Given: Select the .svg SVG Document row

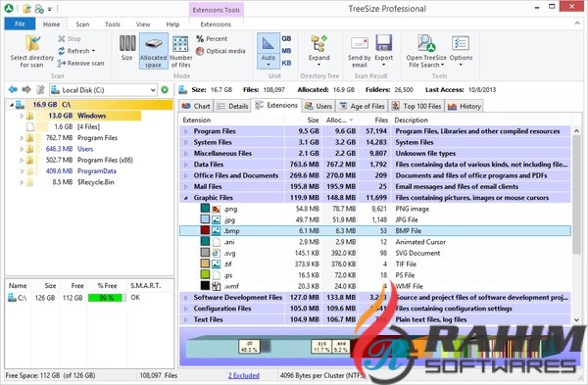Looking at the screenshot, I should click(x=375, y=253).
